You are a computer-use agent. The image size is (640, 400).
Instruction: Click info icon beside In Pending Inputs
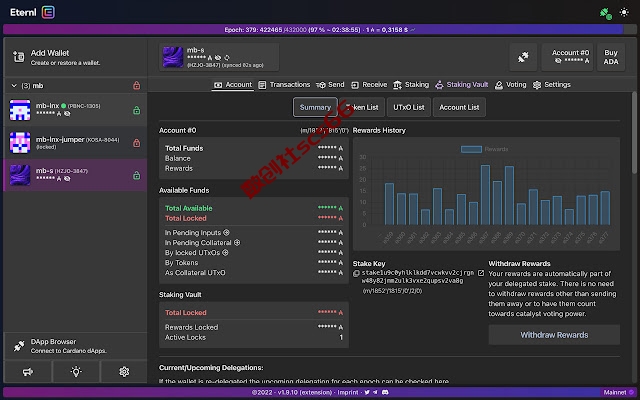[227, 232]
